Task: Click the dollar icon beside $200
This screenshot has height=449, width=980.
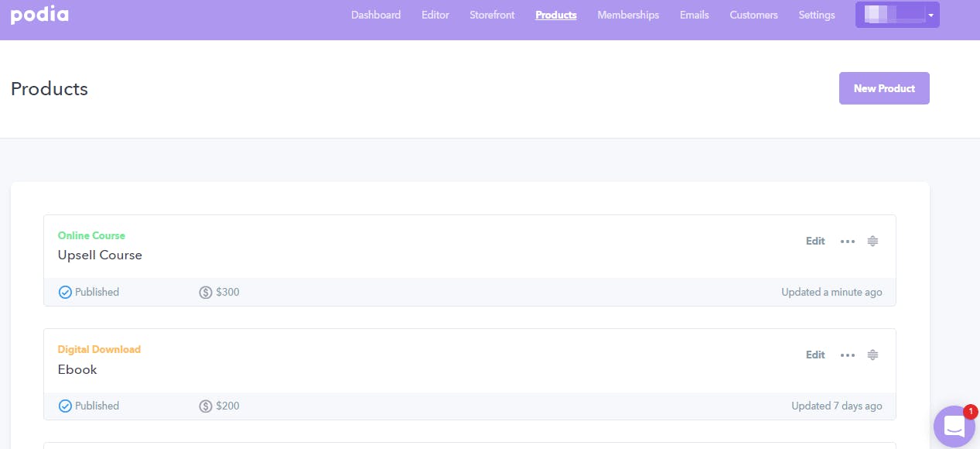Action: tap(205, 406)
